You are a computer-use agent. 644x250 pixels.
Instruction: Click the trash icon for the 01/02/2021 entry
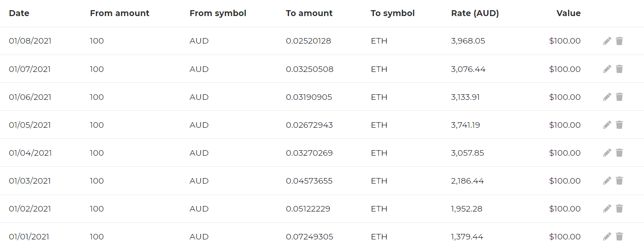click(x=619, y=209)
